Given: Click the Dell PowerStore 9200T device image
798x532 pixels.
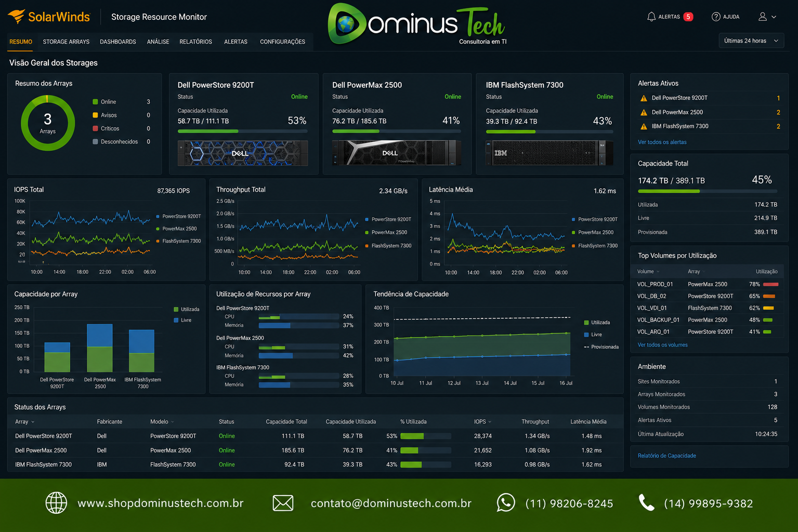Looking at the screenshot, I should [243, 153].
